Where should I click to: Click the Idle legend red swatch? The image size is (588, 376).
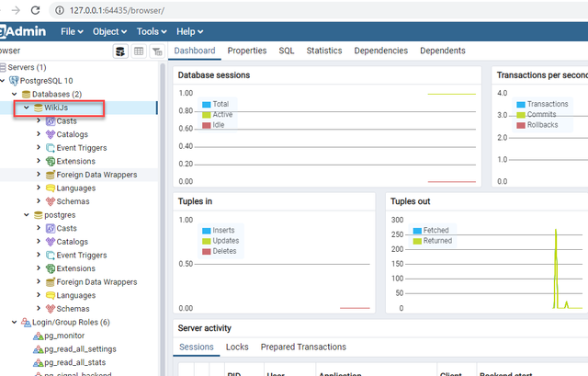[x=206, y=125]
